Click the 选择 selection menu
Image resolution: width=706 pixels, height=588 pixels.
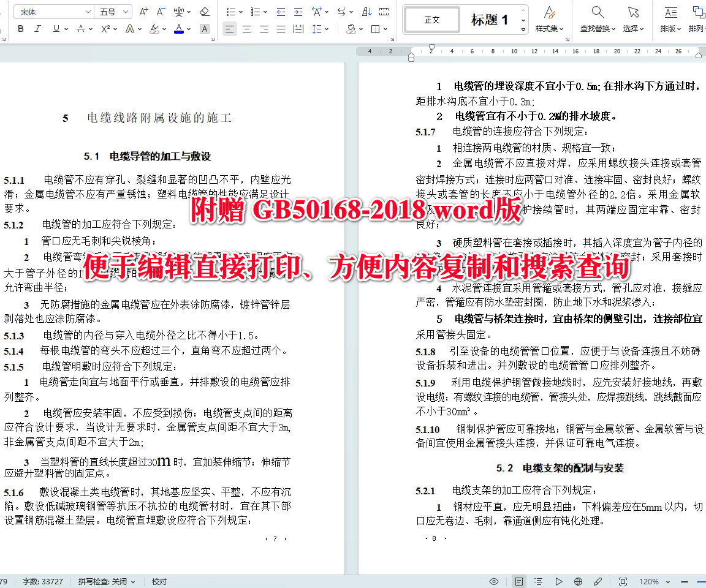pos(633,18)
